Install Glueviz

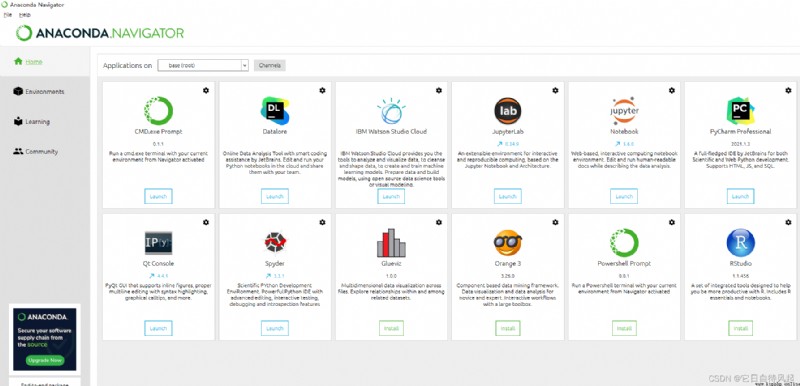pos(391,328)
